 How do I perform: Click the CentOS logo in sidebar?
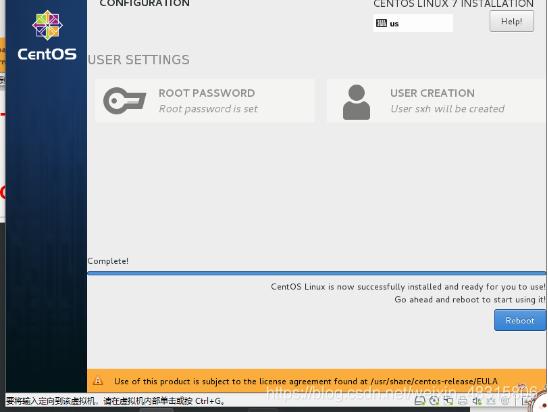coord(47,35)
